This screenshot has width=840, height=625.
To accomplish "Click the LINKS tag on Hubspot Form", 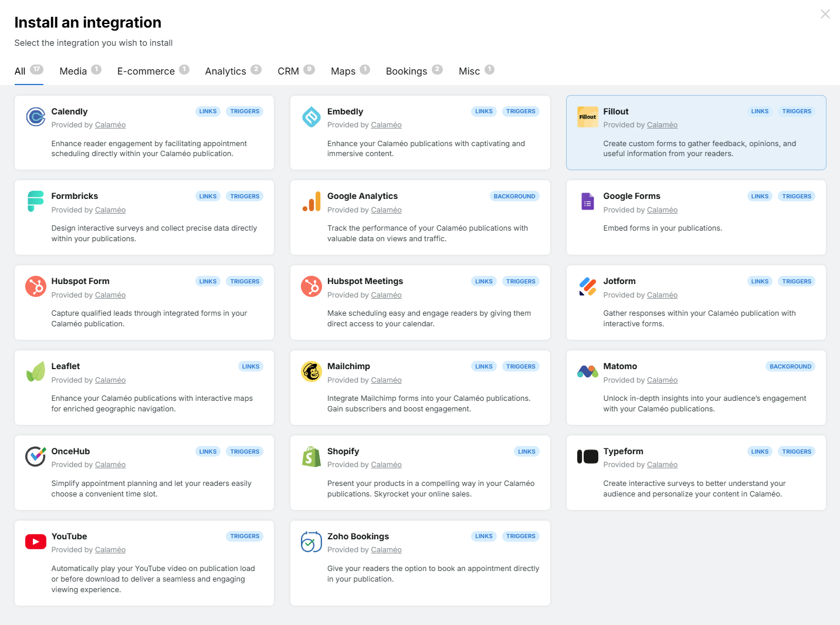I will point(208,282).
